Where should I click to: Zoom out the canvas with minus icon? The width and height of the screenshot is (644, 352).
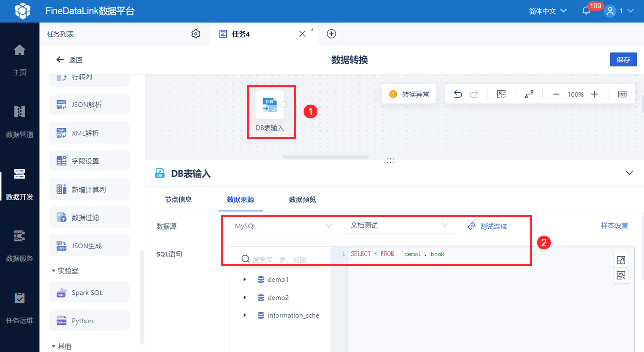[556, 94]
